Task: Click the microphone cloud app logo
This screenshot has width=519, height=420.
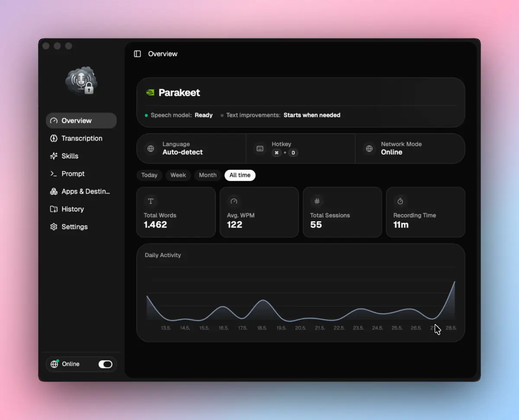Action: 81,81
